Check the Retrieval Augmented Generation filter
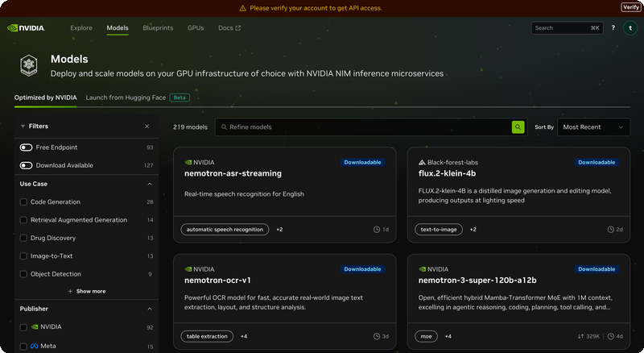644x353 pixels. point(23,220)
